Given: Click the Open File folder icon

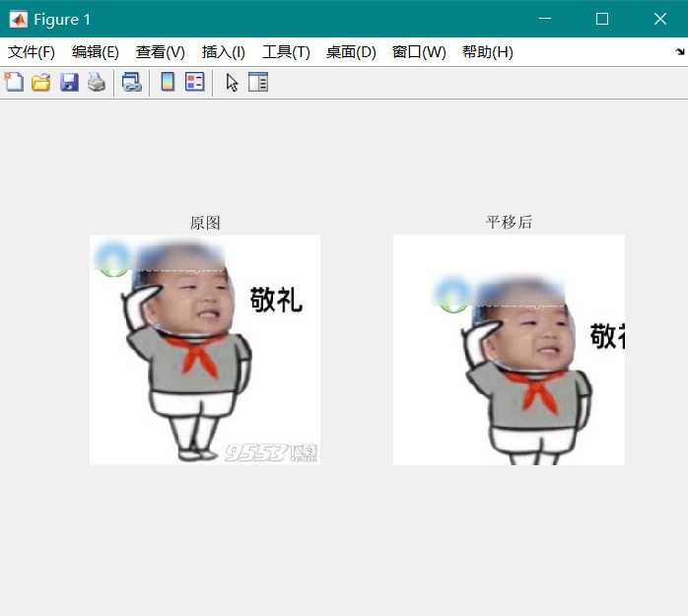Looking at the screenshot, I should tap(41, 83).
